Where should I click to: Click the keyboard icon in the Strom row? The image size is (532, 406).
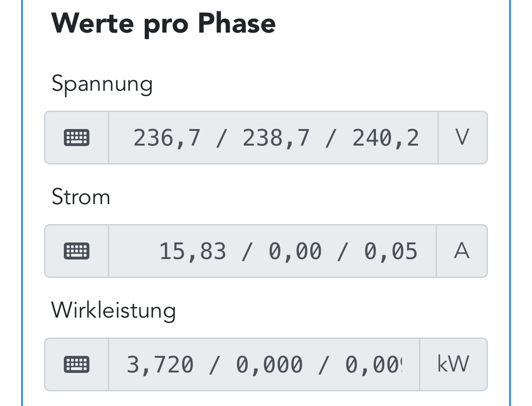[x=77, y=251]
